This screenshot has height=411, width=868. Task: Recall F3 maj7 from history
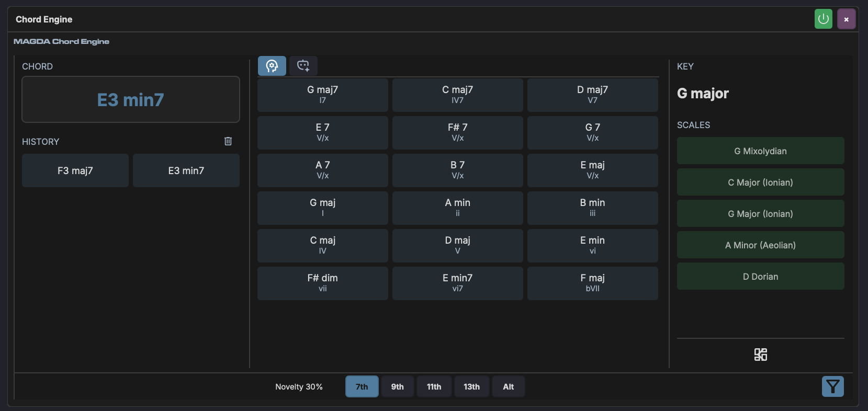pos(75,170)
